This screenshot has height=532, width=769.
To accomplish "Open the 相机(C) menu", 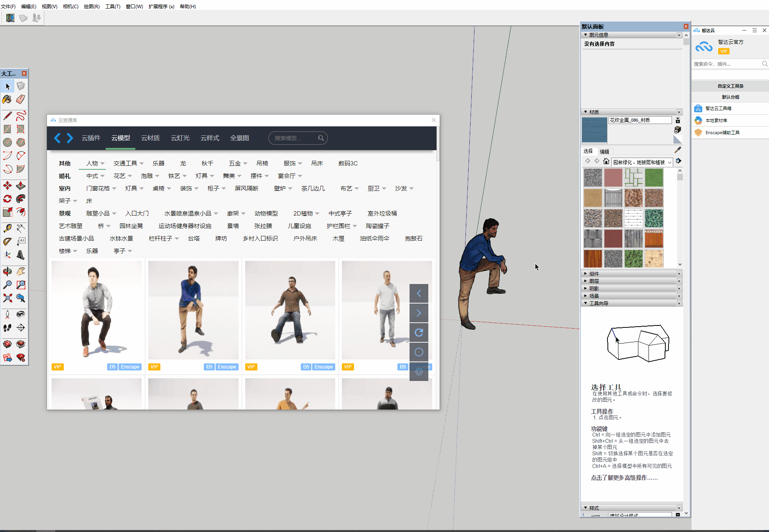I will (x=70, y=6).
